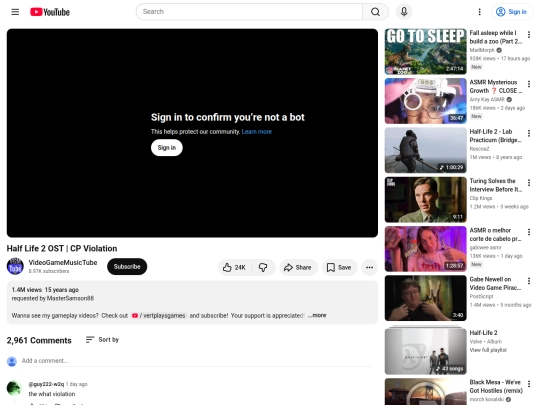Open options menu for ASMR Mysterious Growth
540x405 pixels.
529,84
